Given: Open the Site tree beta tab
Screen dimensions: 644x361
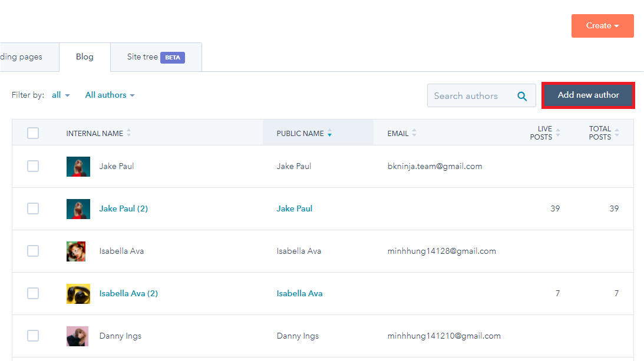Looking at the screenshot, I should [x=156, y=57].
